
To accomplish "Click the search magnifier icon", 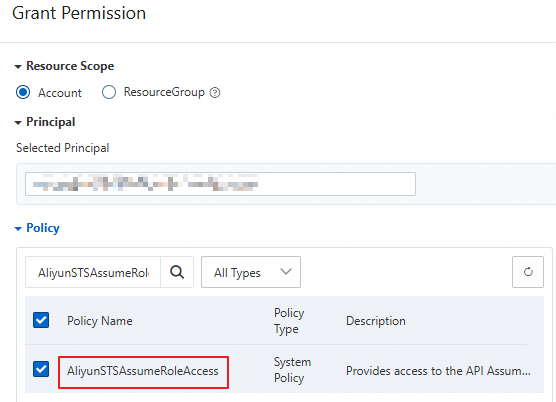I will [x=177, y=272].
